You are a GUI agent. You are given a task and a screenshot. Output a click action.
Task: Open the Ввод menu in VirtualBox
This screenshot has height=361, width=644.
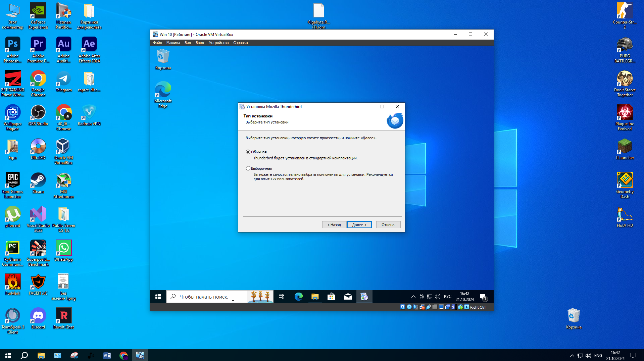(x=200, y=43)
